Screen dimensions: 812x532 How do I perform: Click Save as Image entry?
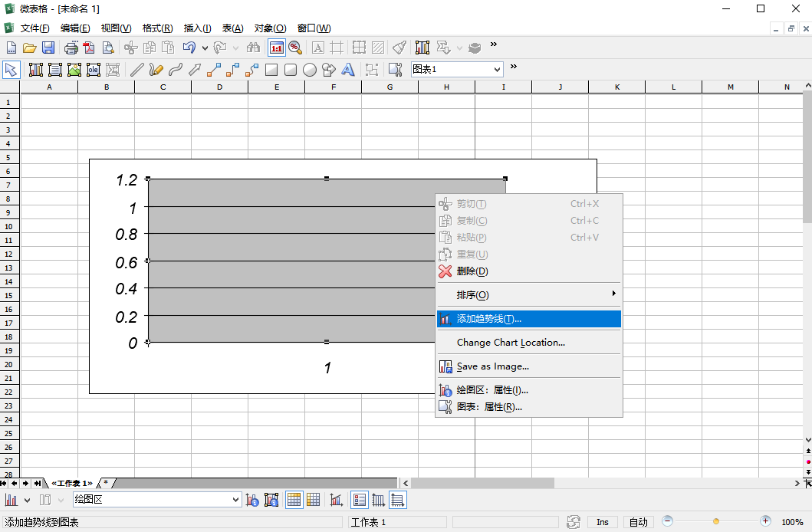pyautogui.click(x=492, y=366)
